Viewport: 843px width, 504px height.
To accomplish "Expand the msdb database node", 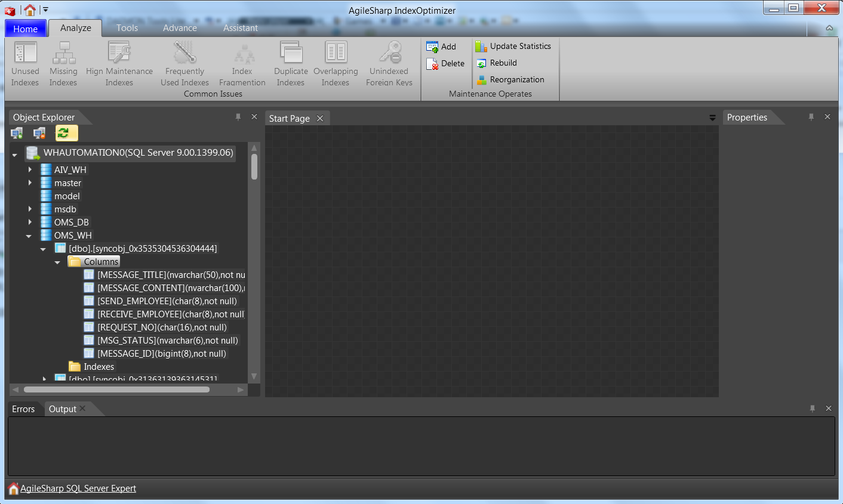I will tap(30, 209).
